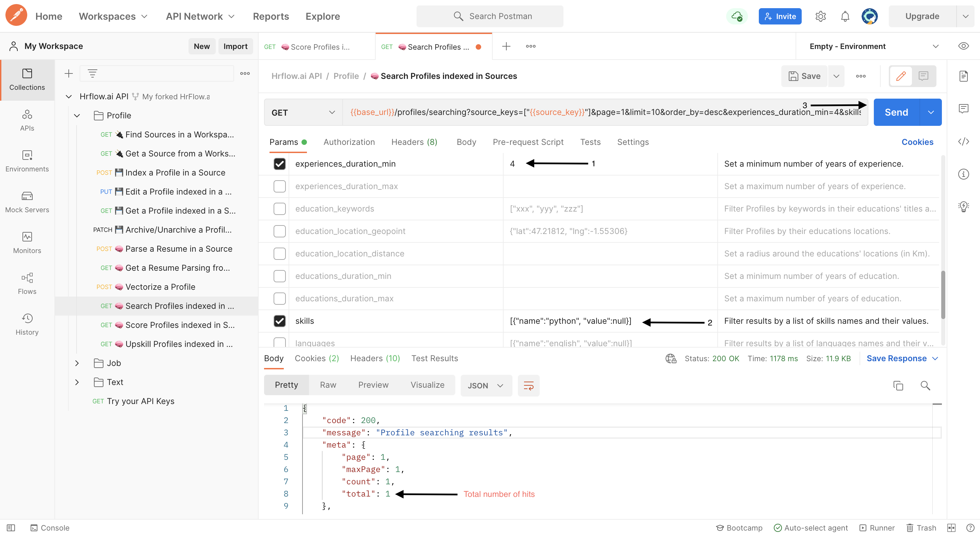
Task: Enable the educations_duration_max parameter
Action: (x=280, y=298)
